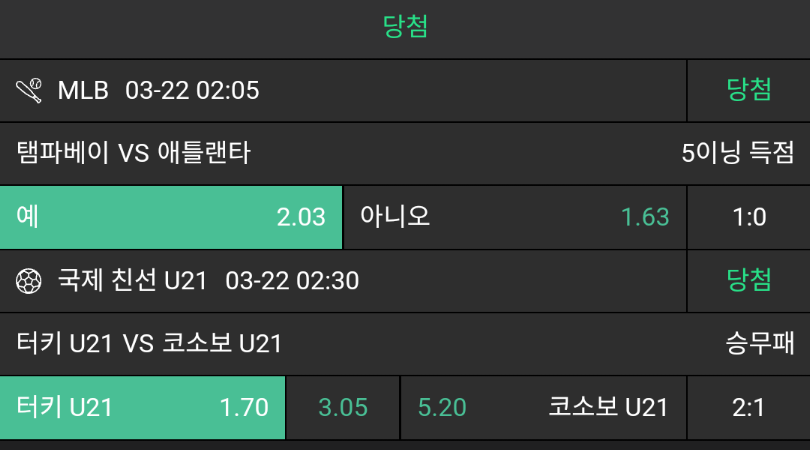Click the 03-22 02:30 match time

(x=292, y=281)
